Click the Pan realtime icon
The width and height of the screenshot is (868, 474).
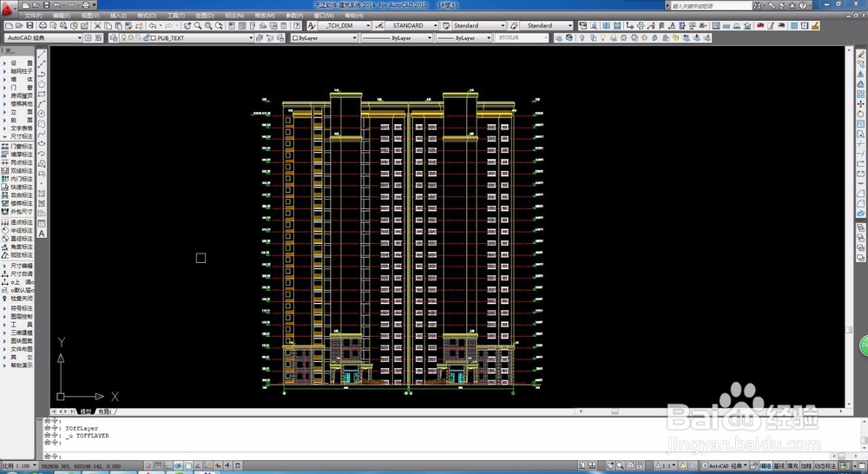187,25
